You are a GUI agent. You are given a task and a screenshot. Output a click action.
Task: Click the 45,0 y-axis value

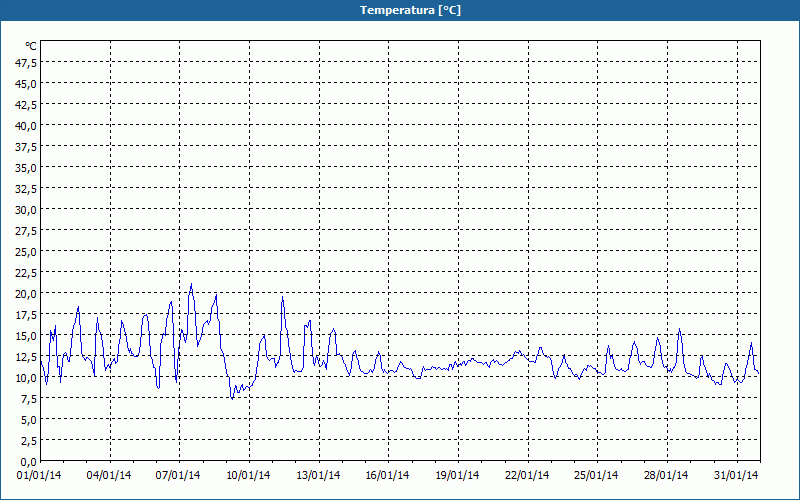27,83
